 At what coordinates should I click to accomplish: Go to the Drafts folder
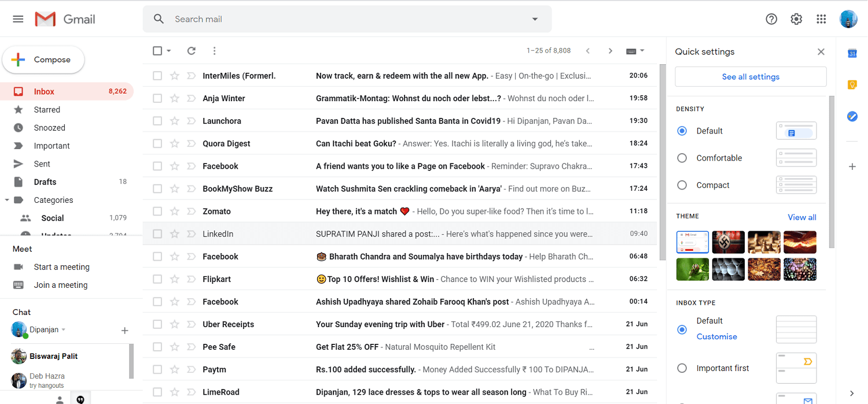pos(45,182)
